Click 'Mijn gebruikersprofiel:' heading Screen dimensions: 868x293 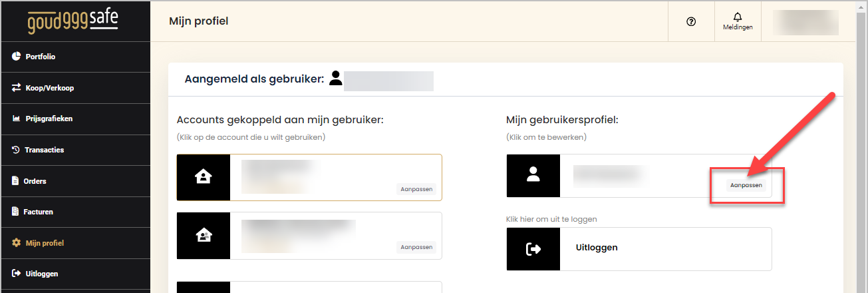click(563, 120)
